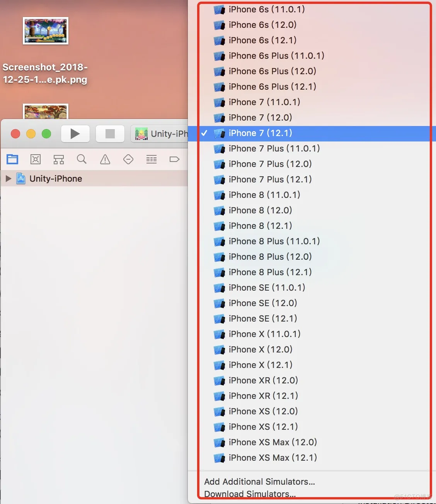Click the Xcode Run play button
Screen dimensions: 436x504
coord(75,134)
